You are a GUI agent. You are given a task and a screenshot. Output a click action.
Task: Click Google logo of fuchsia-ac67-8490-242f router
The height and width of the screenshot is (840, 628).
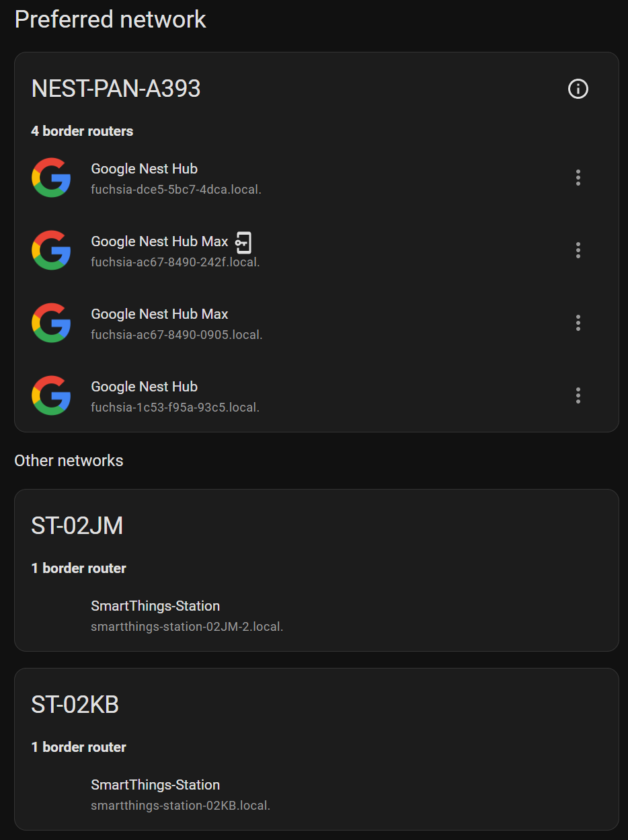[x=51, y=250]
